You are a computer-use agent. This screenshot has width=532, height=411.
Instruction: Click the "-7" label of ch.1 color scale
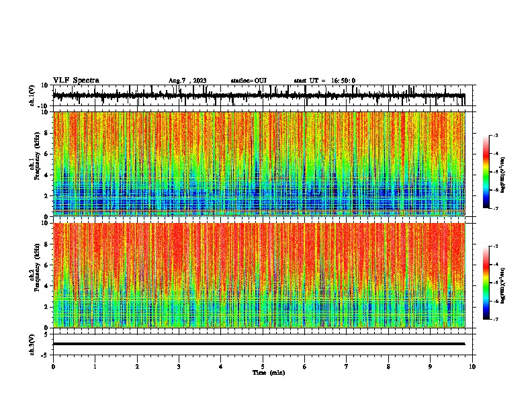pyautogui.click(x=495, y=209)
